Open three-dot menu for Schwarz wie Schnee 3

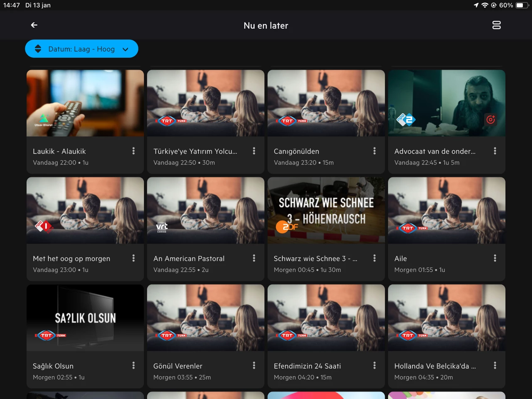click(374, 259)
